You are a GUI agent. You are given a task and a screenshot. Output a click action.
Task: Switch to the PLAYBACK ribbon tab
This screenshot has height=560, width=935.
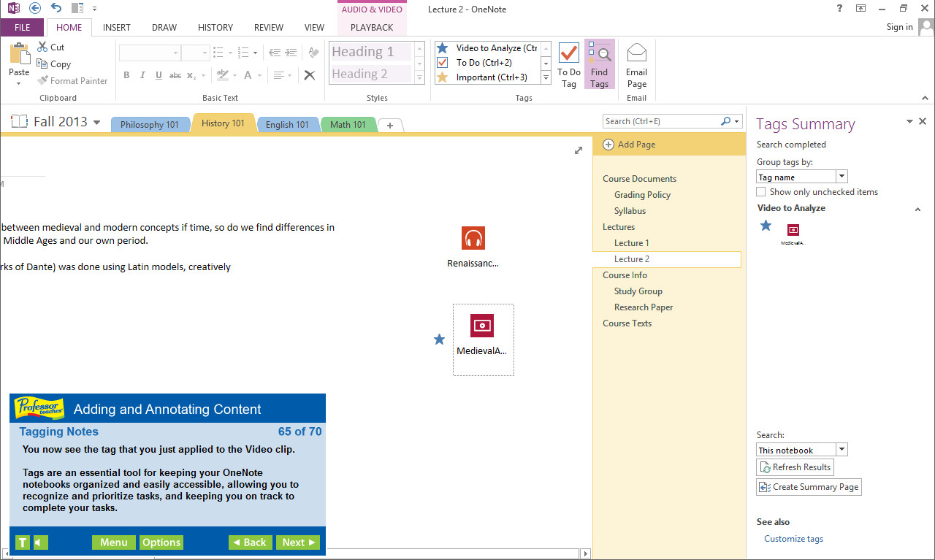(x=371, y=27)
